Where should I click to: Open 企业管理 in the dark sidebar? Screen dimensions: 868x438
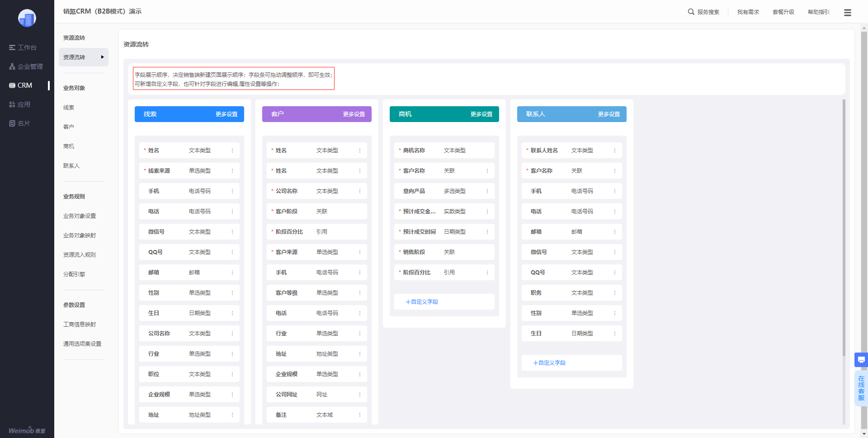pyautogui.click(x=26, y=66)
